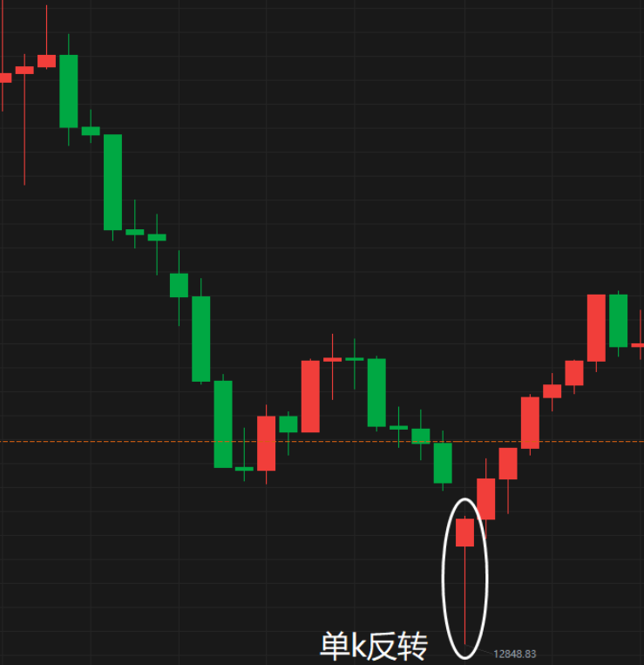Select the large green candle whose bottom dips below the dashed line
The image size is (644, 665).
click(x=223, y=424)
